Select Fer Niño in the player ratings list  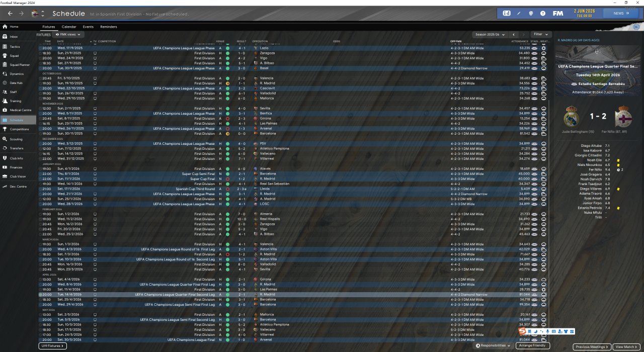point(596,170)
